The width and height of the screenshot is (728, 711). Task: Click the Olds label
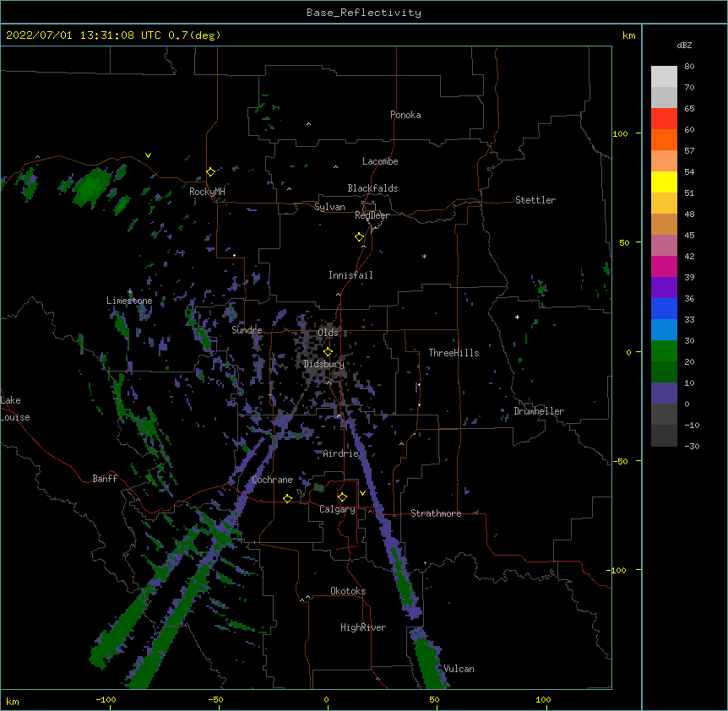pos(328,333)
